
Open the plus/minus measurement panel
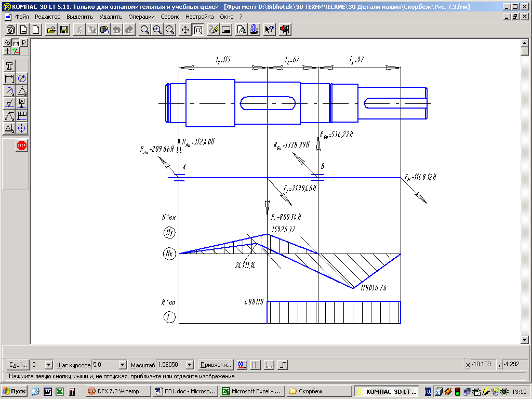coord(16,51)
